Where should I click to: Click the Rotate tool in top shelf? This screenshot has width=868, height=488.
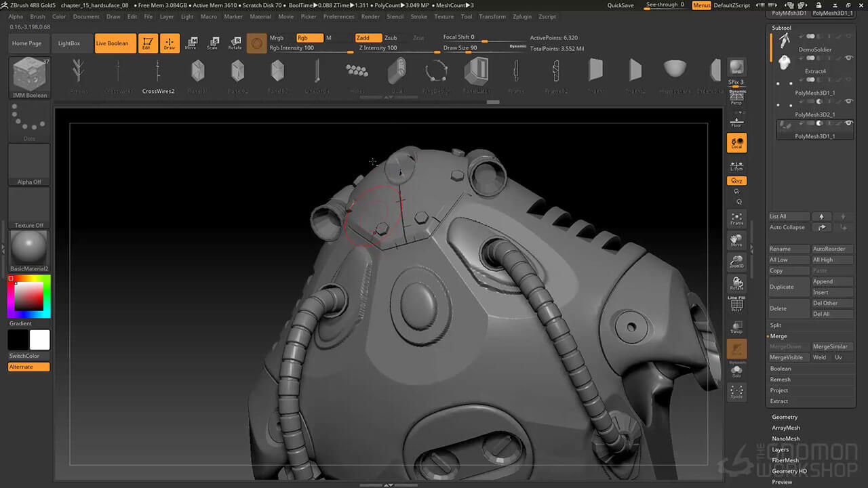click(x=235, y=43)
